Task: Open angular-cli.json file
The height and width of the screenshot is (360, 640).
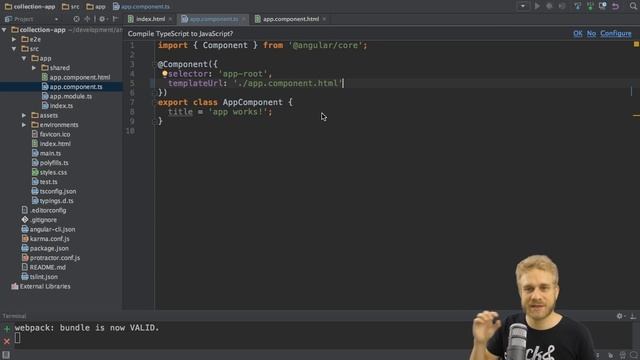Action: click(x=52, y=229)
